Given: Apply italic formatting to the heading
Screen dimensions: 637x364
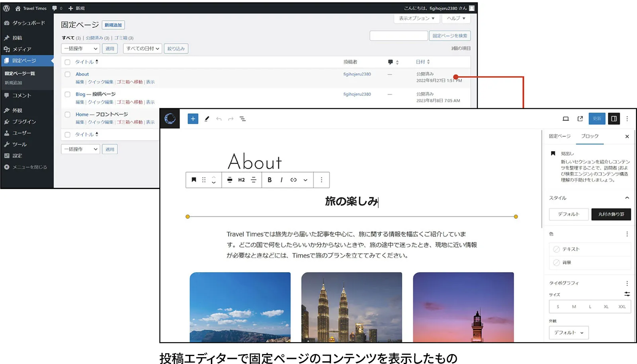Looking at the screenshot, I should point(281,180).
